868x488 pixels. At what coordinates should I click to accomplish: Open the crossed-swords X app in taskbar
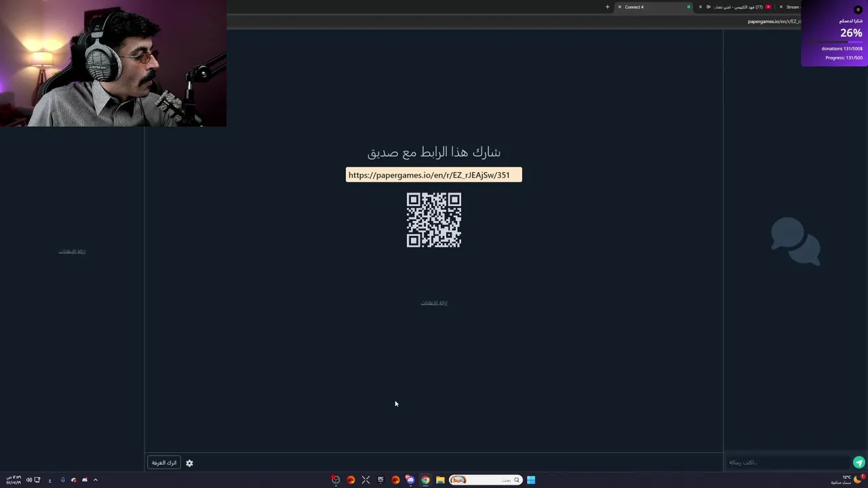click(x=366, y=480)
